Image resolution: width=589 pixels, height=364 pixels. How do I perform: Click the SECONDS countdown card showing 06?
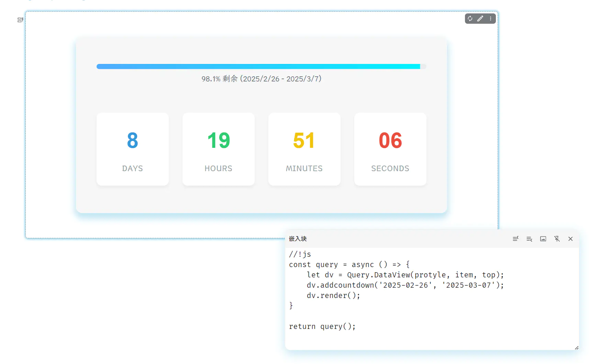390,149
